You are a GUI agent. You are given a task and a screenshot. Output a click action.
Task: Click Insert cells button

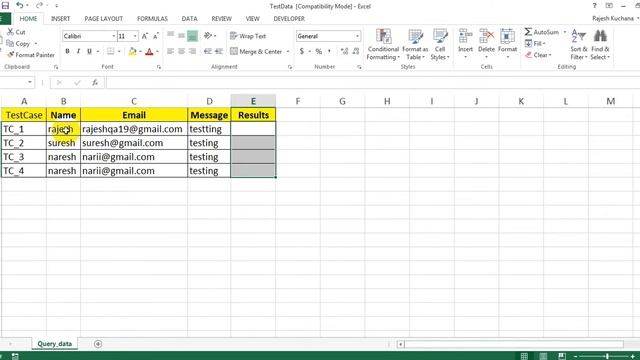(465, 44)
